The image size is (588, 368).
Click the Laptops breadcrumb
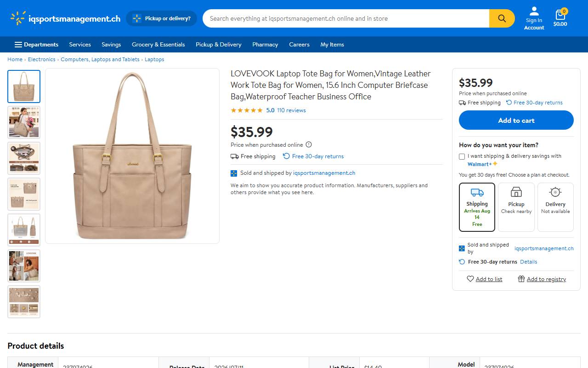[154, 59]
